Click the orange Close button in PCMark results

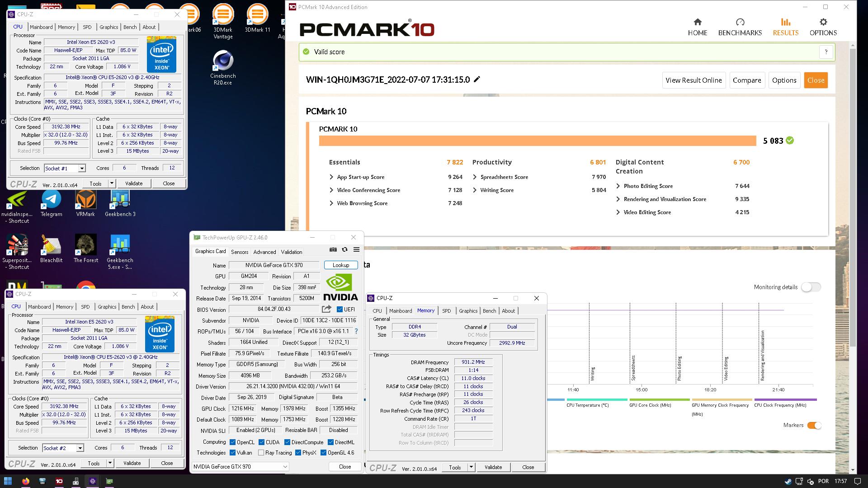[x=816, y=80]
